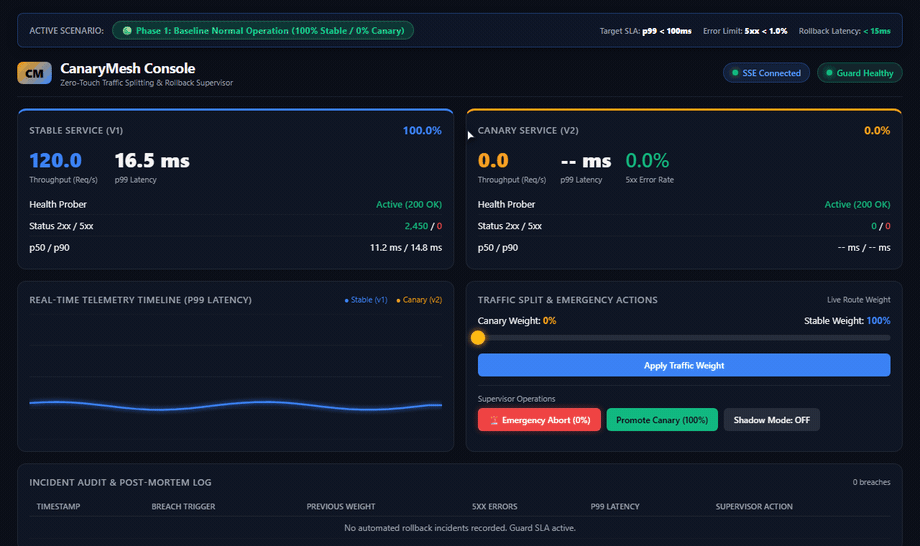
Task: Click Promote Canary (100%) button
Action: 662,420
